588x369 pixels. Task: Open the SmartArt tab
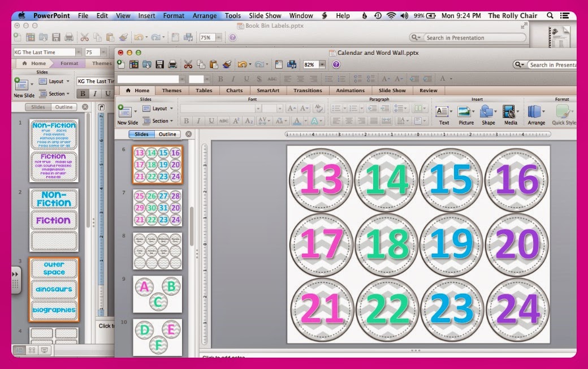tap(268, 91)
